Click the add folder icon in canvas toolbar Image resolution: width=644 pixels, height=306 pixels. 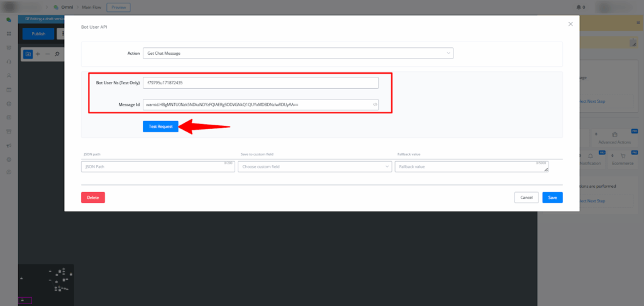coord(28,54)
